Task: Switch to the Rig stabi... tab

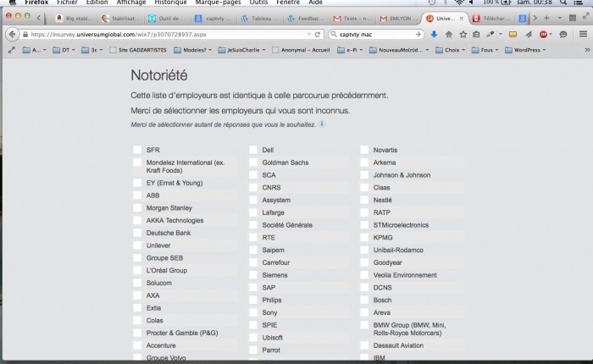Action: 75,18
